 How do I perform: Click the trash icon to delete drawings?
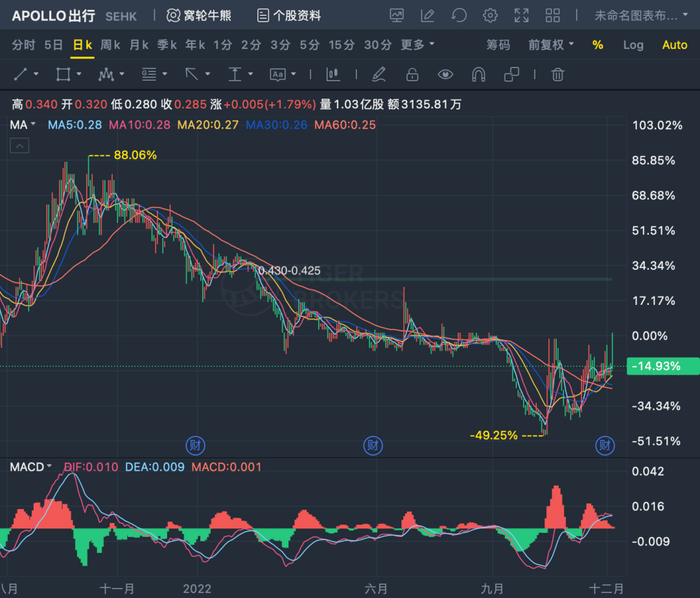tap(558, 74)
